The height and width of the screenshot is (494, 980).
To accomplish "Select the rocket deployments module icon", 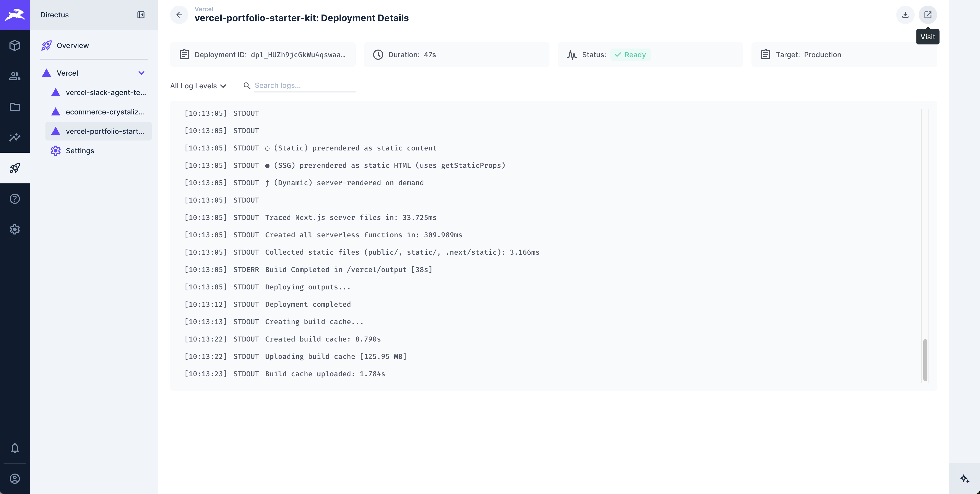I will pos(15,168).
